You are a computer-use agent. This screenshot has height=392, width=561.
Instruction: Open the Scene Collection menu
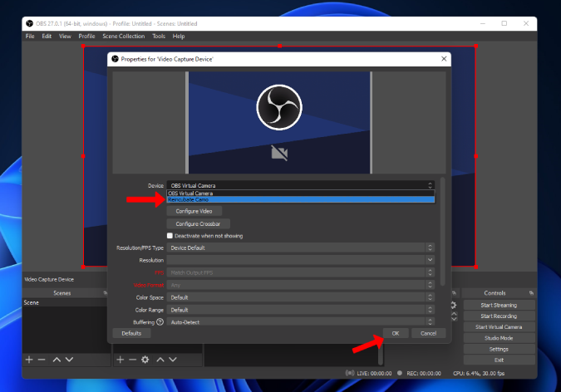point(124,36)
